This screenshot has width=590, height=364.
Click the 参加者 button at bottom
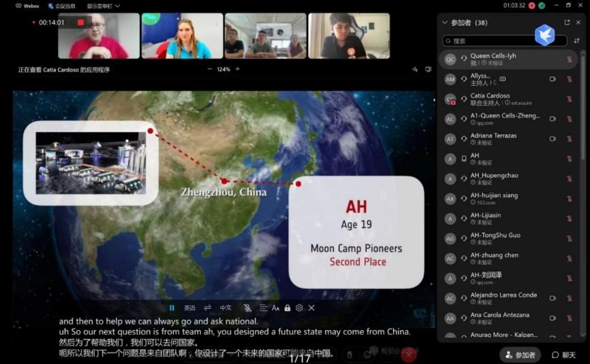point(520,355)
